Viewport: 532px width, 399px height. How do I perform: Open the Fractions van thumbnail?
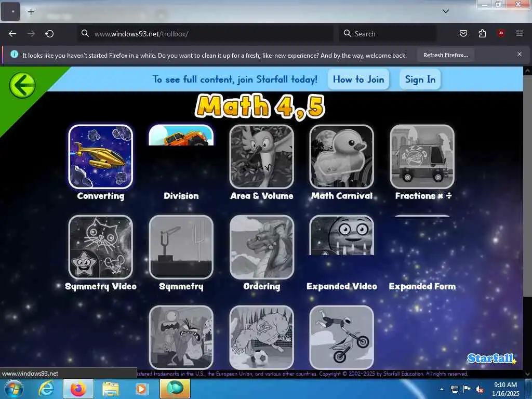tap(422, 156)
